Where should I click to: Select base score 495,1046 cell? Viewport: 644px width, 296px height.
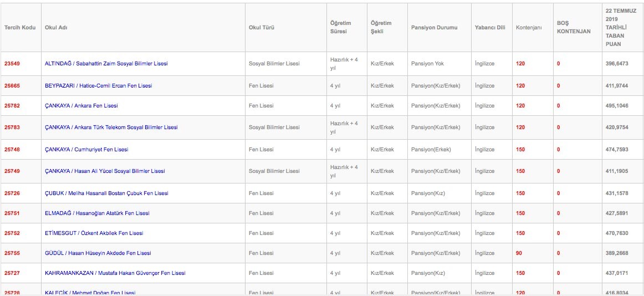tap(616, 106)
